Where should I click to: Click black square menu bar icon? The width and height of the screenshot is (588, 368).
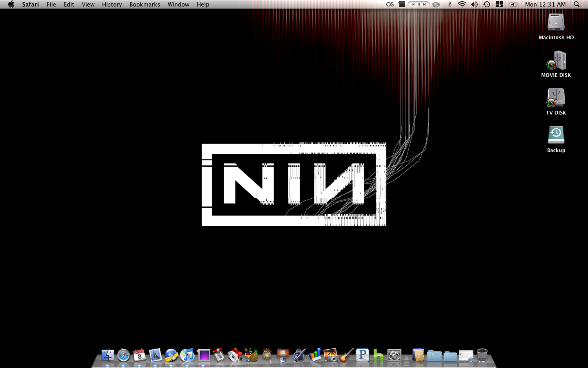click(402, 4)
